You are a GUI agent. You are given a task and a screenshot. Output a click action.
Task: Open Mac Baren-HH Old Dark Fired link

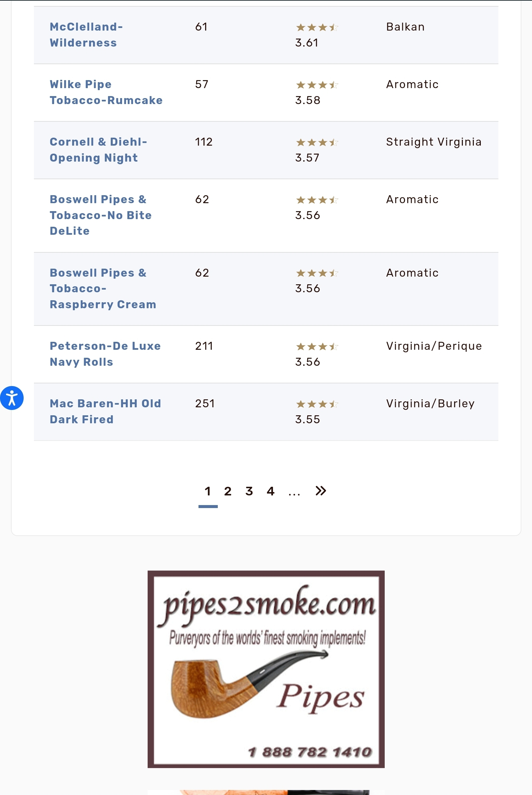point(105,411)
